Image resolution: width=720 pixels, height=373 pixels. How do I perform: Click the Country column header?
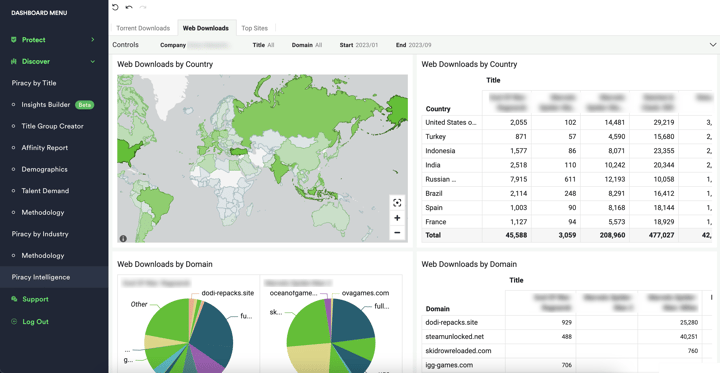(x=438, y=109)
